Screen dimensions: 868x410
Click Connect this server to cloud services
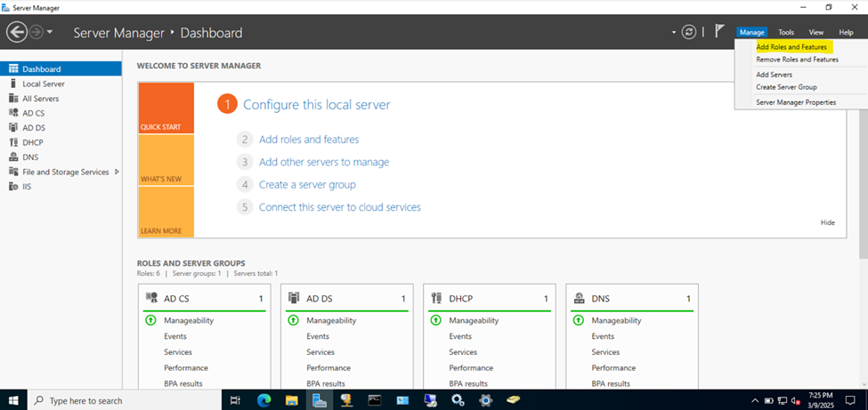(x=340, y=207)
